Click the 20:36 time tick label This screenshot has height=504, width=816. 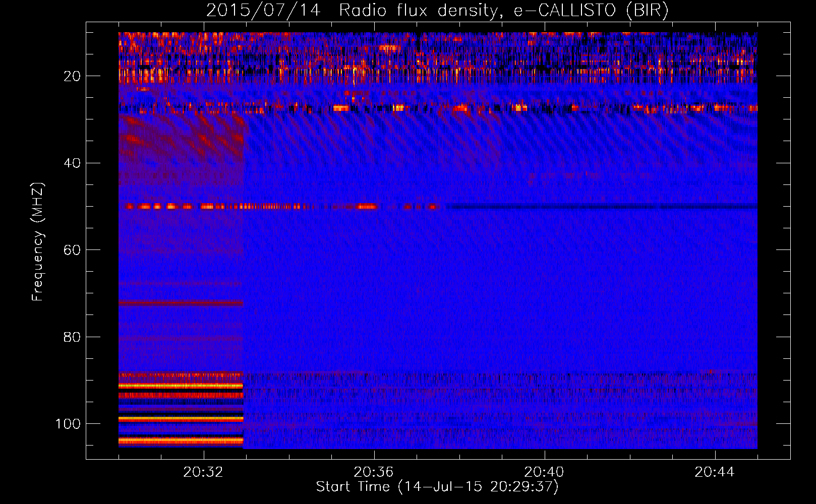coord(374,472)
